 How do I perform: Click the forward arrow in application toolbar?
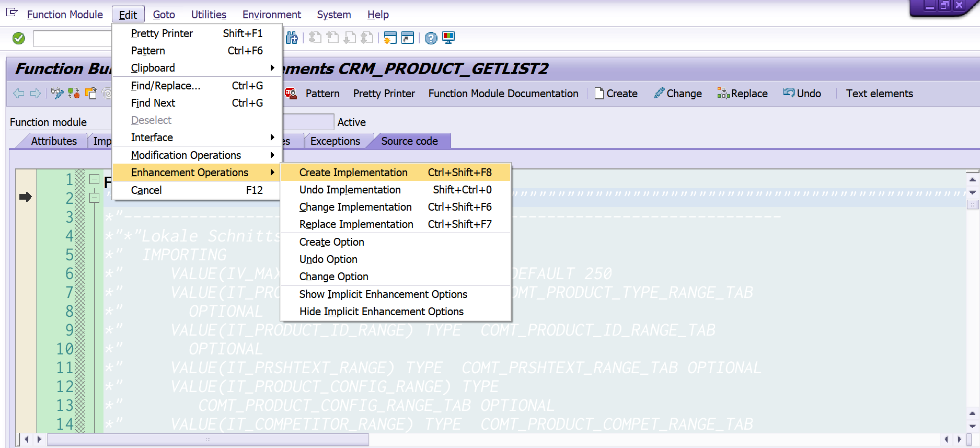[x=35, y=94]
